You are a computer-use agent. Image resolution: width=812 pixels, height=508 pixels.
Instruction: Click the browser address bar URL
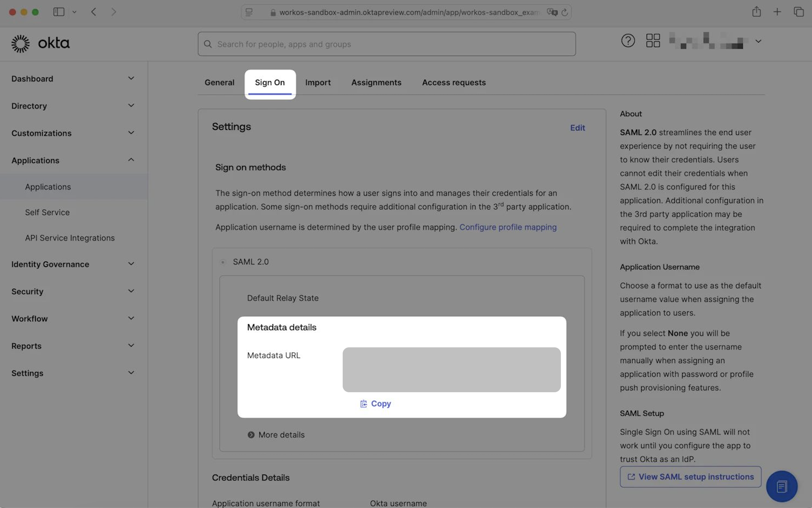click(x=409, y=12)
